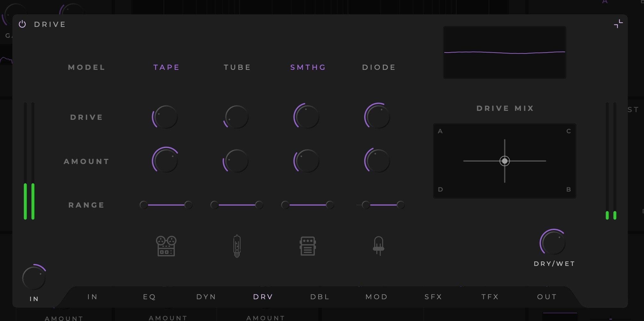Click the TAPE Range slider left handle
This screenshot has width=644, height=321.
point(144,205)
